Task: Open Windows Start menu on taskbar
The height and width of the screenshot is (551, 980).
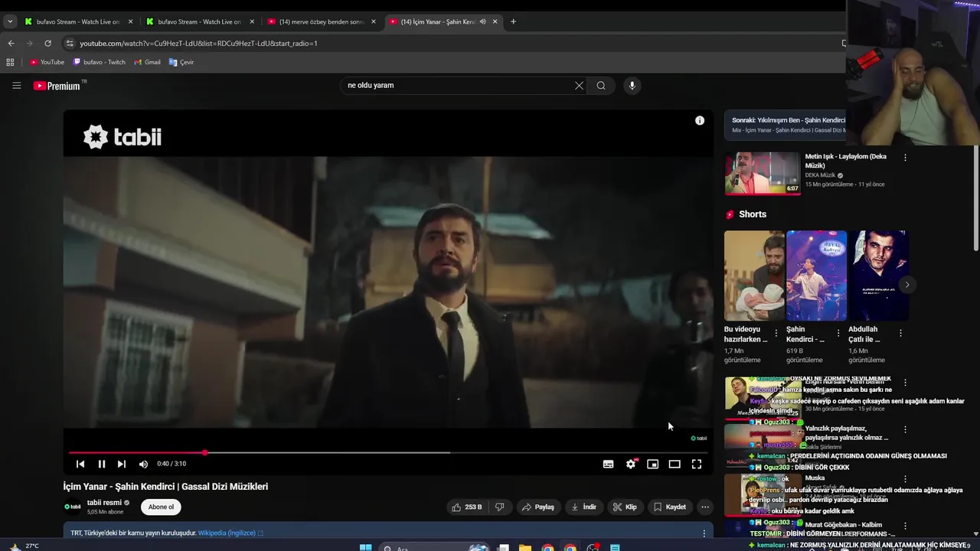Action: [365, 548]
